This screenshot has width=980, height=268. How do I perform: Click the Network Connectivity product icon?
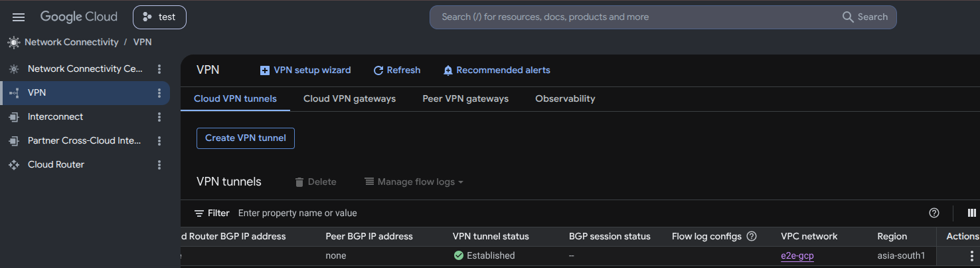click(13, 42)
